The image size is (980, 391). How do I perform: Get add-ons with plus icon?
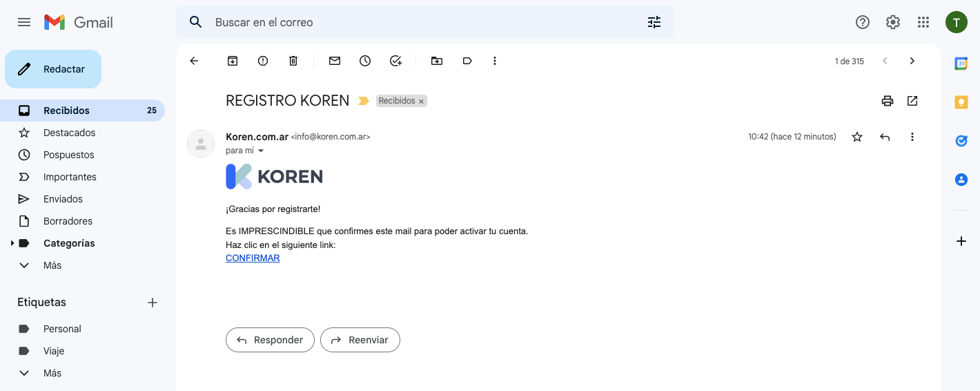coord(961,241)
